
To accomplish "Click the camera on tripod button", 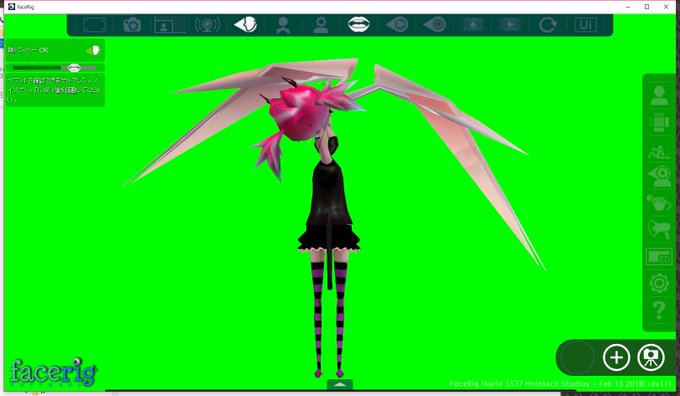I will pyautogui.click(x=651, y=357).
